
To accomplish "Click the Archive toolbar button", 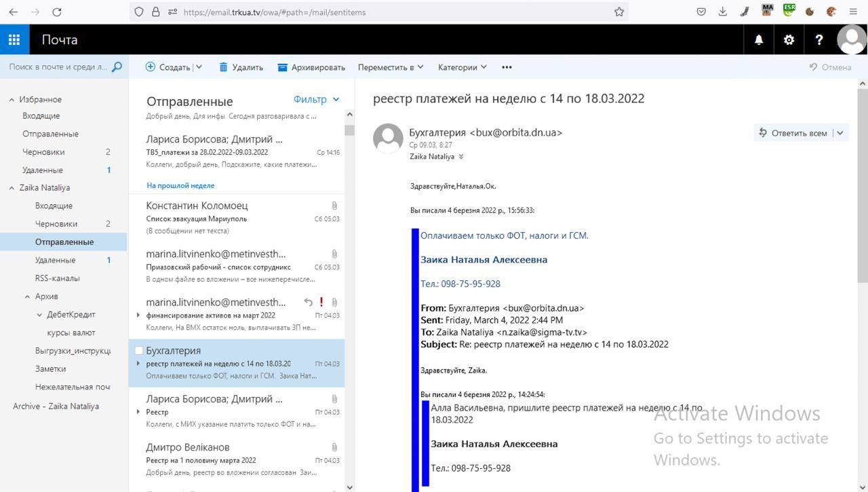I will [x=311, y=67].
